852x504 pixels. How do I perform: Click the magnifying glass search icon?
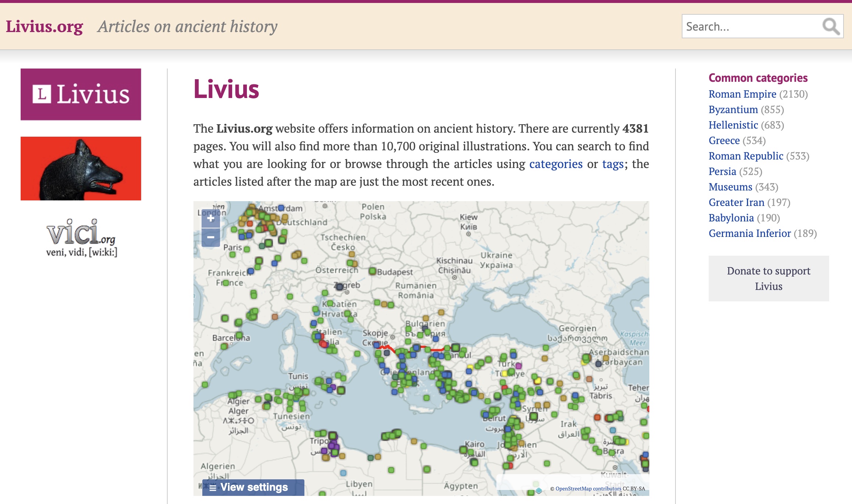click(831, 26)
